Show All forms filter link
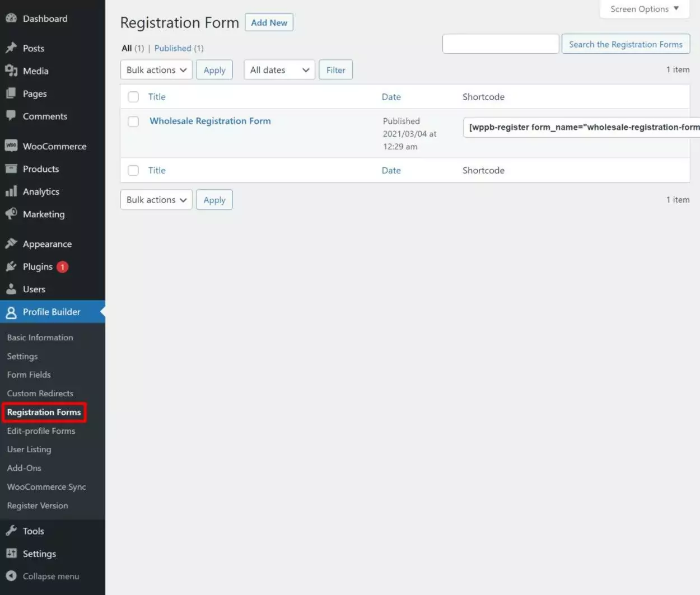 (127, 48)
